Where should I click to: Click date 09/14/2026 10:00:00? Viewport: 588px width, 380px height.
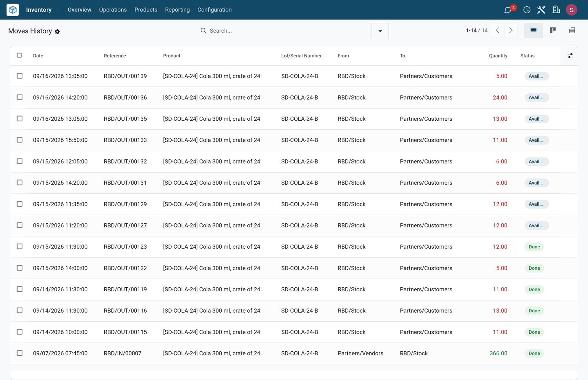click(x=60, y=332)
